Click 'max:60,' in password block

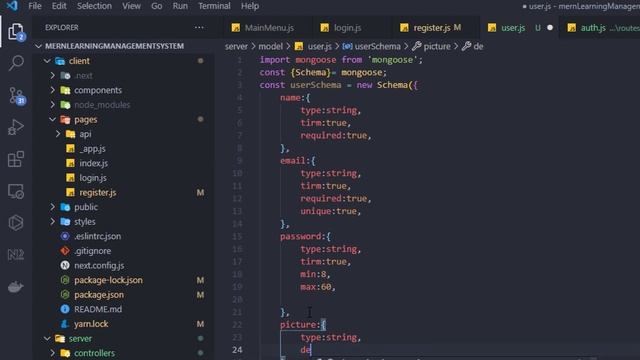tap(318, 287)
